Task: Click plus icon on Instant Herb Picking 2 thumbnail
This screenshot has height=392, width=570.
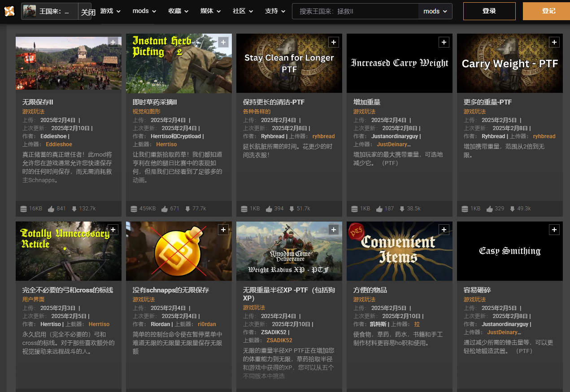Action: [223, 42]
